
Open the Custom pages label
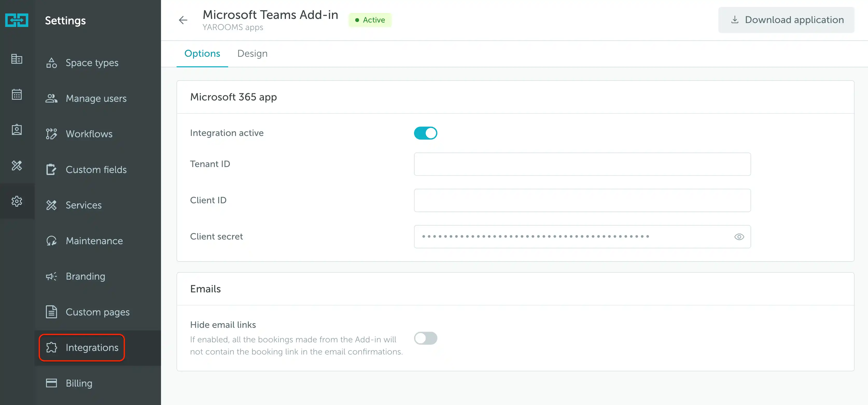coord(98,312)
